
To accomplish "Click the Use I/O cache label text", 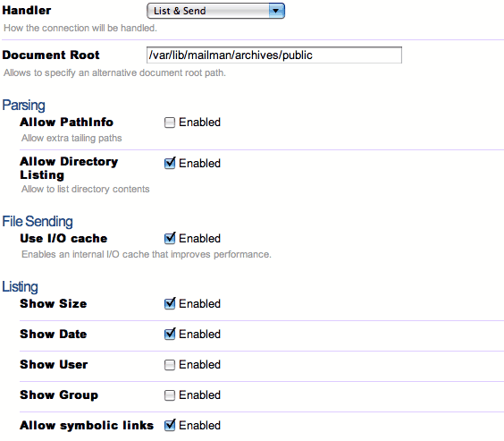I will coord(63,238).
